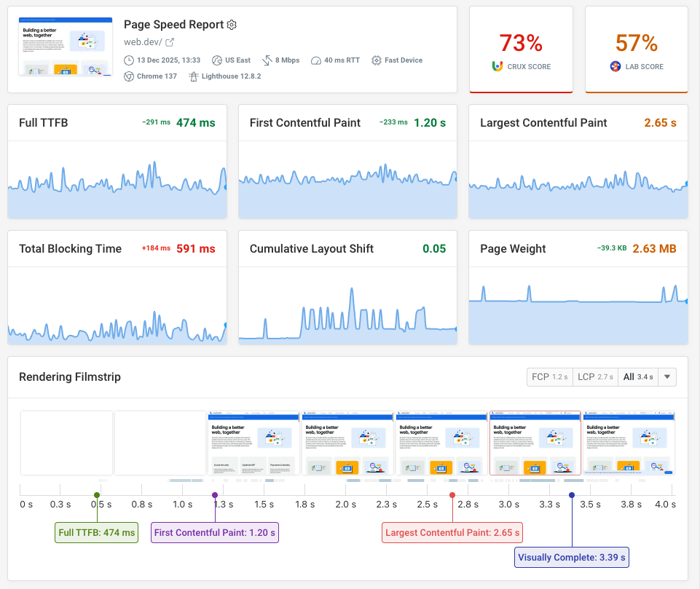Click the Lab Score logo under 57%

coord(616,66)
